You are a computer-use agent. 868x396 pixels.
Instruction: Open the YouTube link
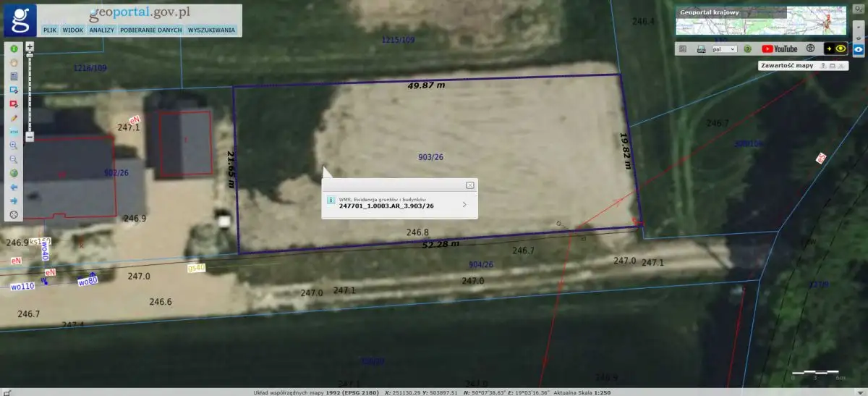pyautogui.click(x=779, y=49)
